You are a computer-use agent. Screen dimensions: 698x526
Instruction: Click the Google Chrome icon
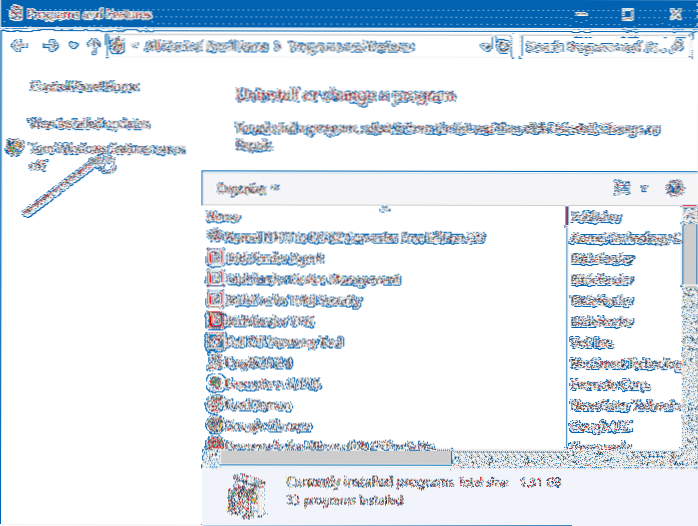(215, 425)
